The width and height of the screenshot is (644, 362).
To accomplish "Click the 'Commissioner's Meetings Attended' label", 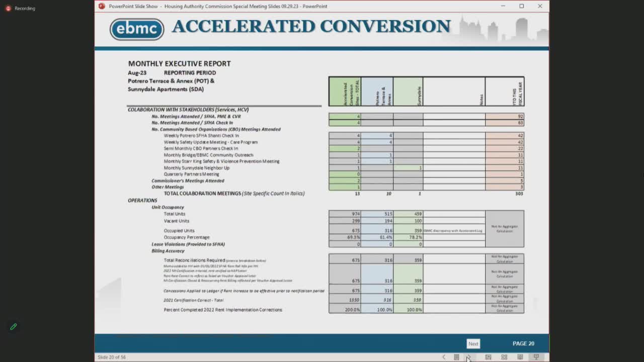I will tap(188, 181).
